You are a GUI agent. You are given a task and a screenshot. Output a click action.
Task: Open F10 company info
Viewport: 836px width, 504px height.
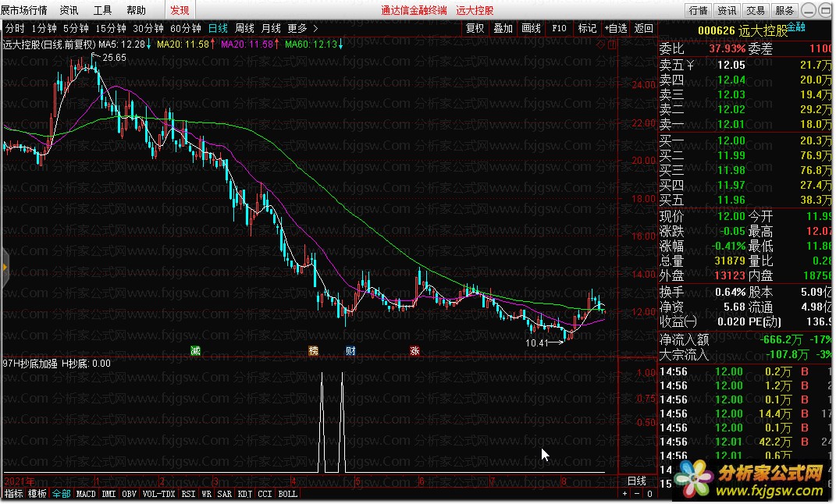click(560, 28)
